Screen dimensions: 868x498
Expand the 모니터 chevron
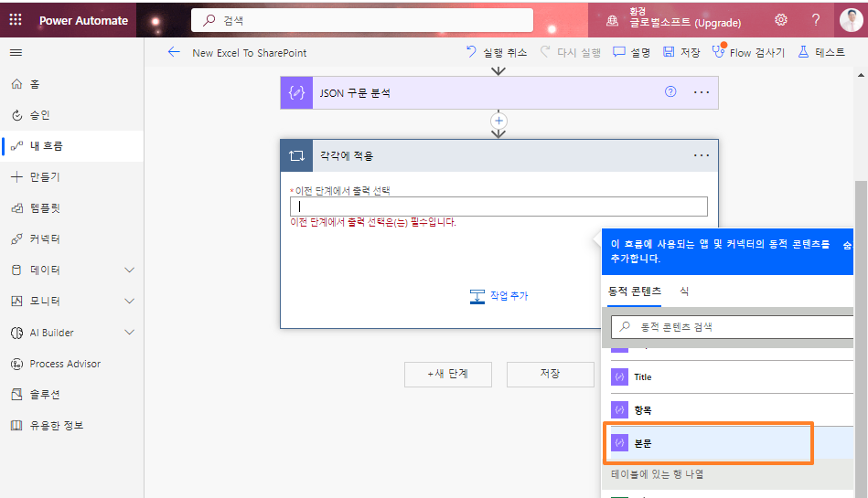pos(130,301)
